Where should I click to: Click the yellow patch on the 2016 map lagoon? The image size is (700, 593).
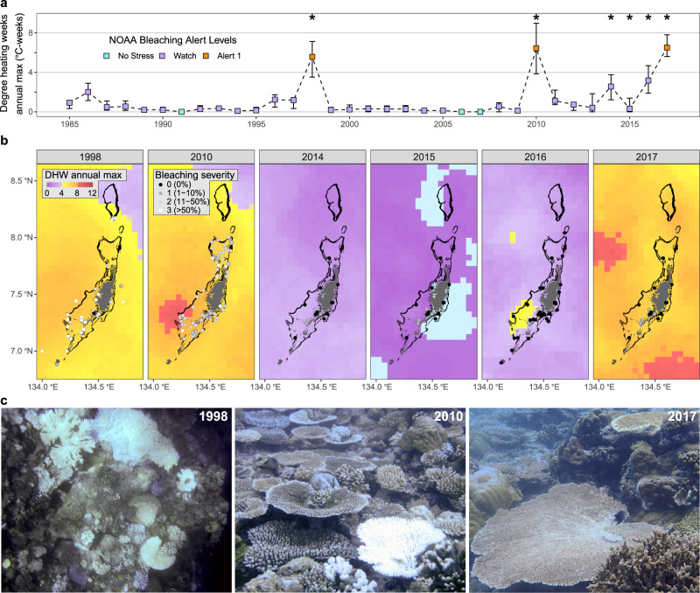521,316
